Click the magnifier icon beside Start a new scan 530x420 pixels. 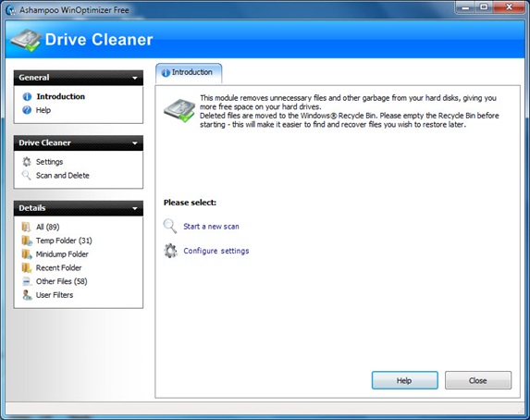[170, 227]
